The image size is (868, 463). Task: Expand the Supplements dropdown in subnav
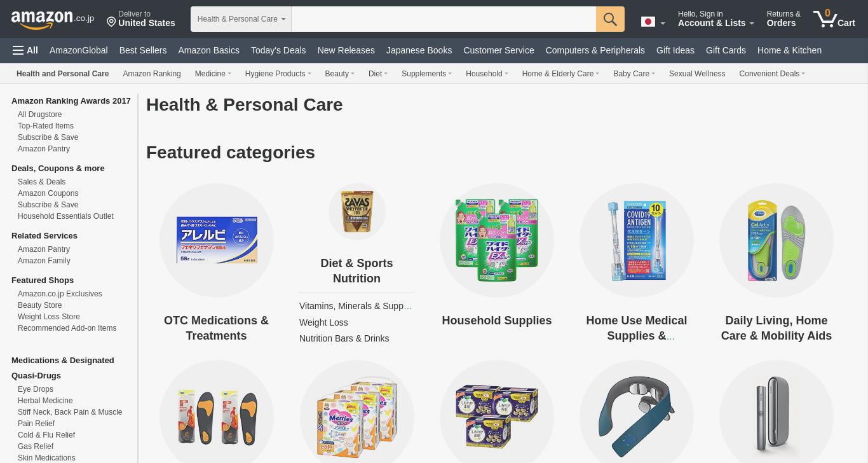[426, 74]
